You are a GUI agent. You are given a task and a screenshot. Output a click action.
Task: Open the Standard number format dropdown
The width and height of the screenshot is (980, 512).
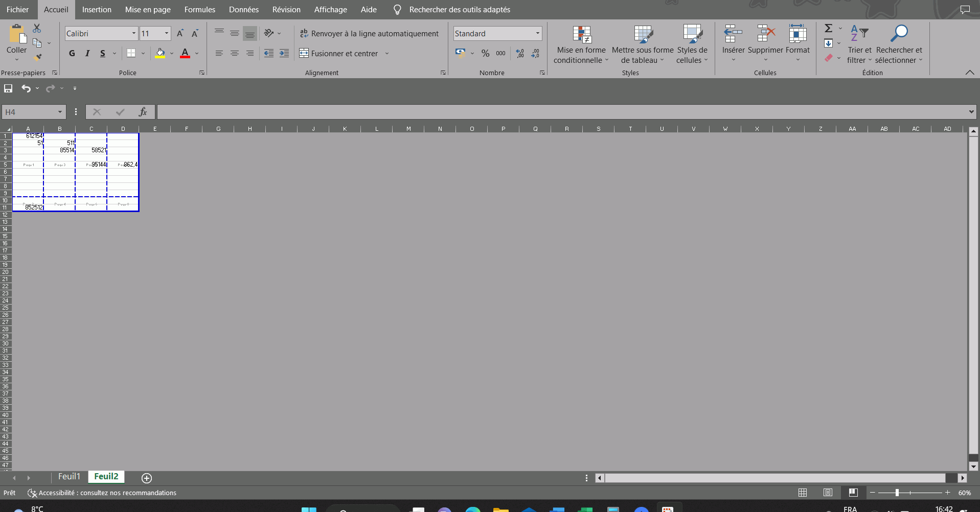[537, 34]
